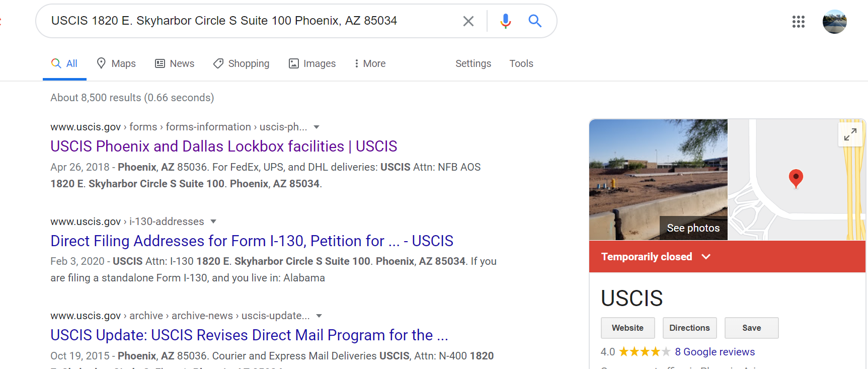Click the Directions button
The width and height of the screenshot is (868, 369).
click(689, 328)
